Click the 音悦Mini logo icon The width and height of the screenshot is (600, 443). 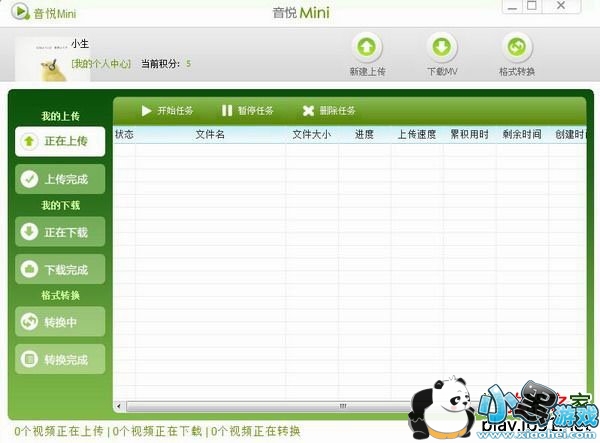point(20,11)
